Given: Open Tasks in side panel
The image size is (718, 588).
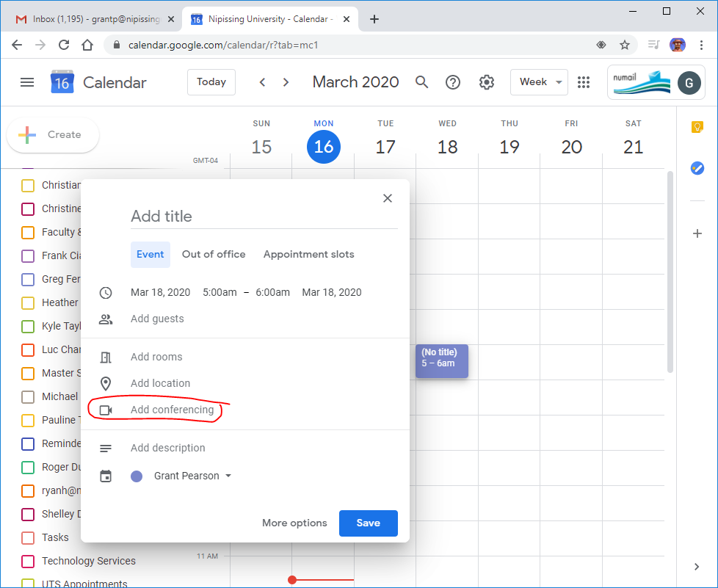Looking at the screenshot, I should 697,168.
